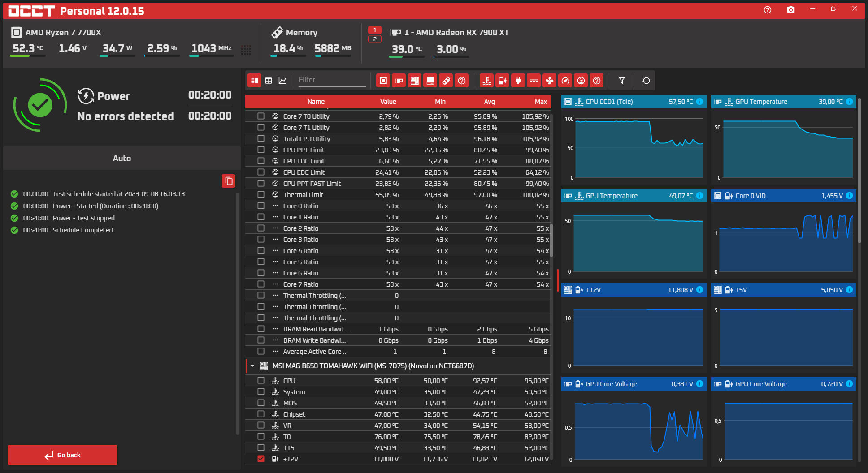The image size is (868, 473).
Task: Select GPU number 2 in header
Action: click(x=374, y=39)
